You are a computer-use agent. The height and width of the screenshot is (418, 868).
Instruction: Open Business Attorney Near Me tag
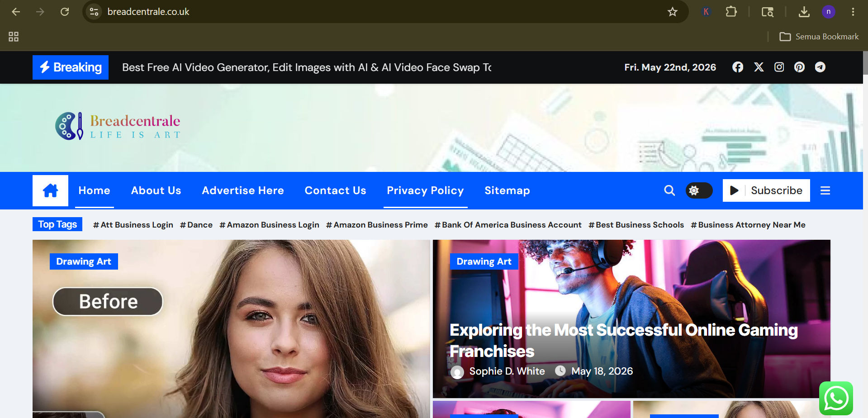click(x=748, y=225)
